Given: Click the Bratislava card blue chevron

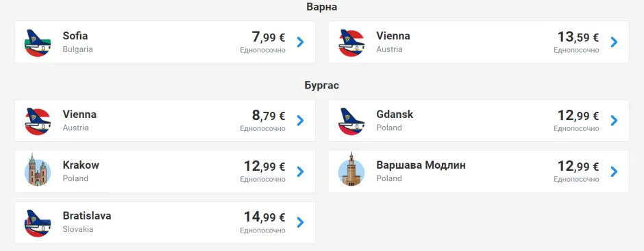Looking at the screenshot, I should (x=300, y=222).
